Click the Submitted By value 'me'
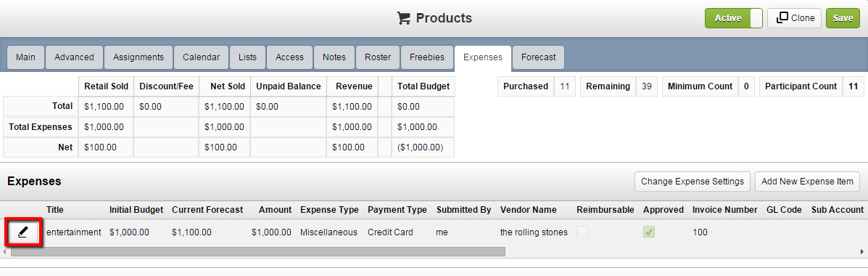 pyautogui.click(x=442, y=232)
